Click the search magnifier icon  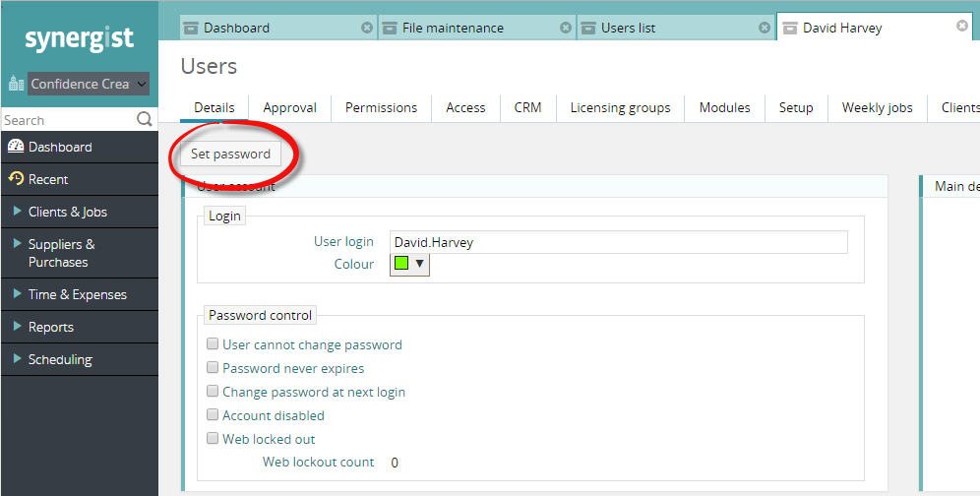(145, 120)
